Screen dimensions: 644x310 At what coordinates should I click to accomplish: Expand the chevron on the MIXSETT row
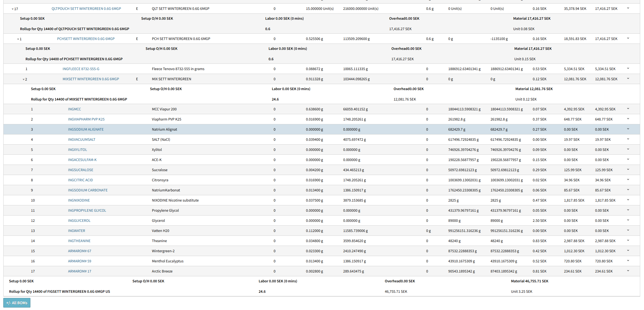tap(628, 79)
